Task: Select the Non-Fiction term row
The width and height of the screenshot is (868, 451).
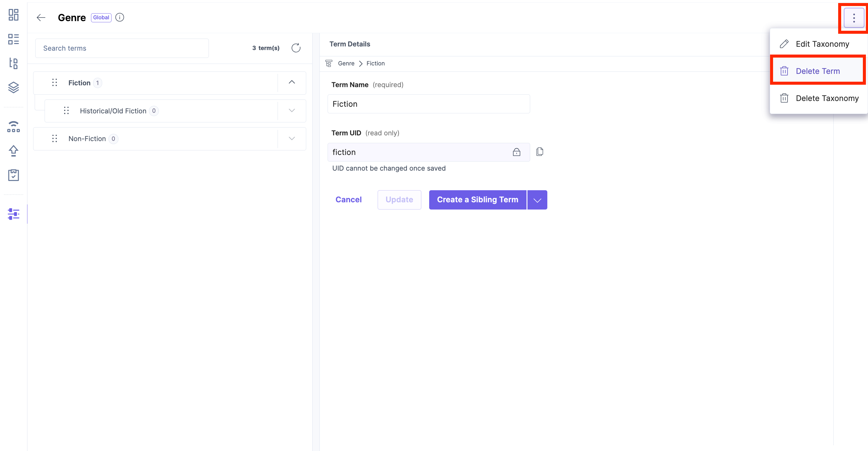Action: point(169,139)
